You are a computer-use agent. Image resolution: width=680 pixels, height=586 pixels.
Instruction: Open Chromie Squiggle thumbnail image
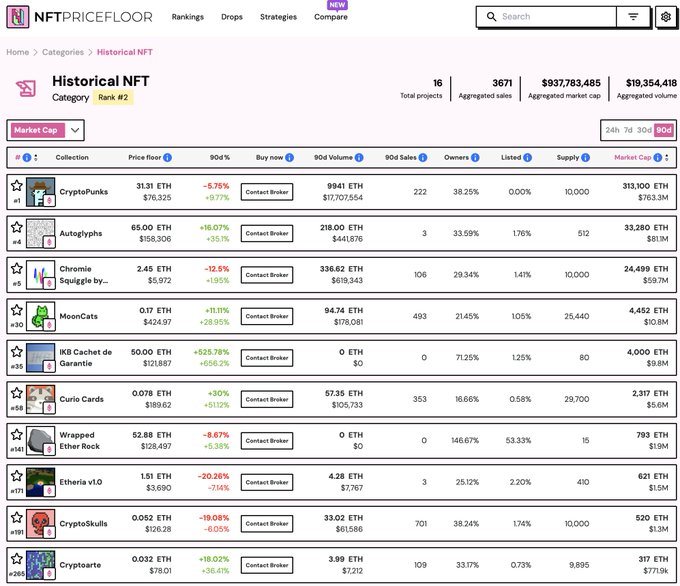click(x=40, y=275)
